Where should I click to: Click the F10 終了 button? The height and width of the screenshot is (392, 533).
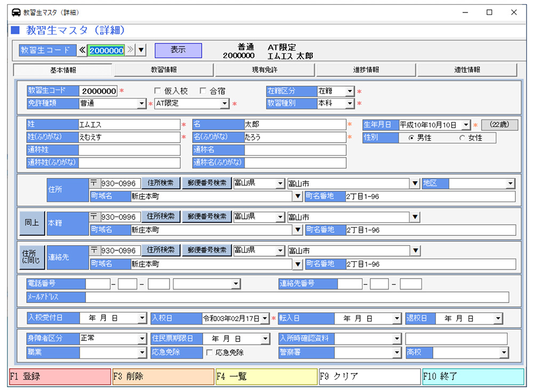[x=473, y=377]
